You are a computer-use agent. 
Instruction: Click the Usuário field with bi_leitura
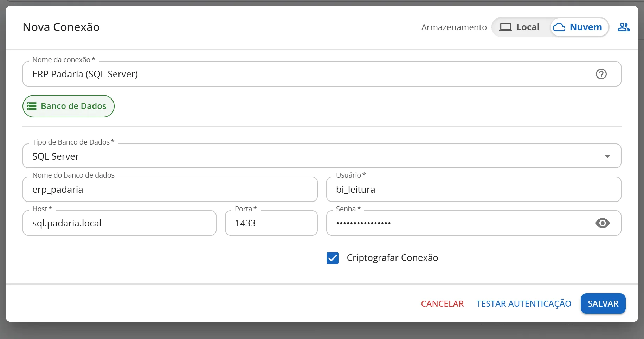pyautogui.click(x=474, y=189)
